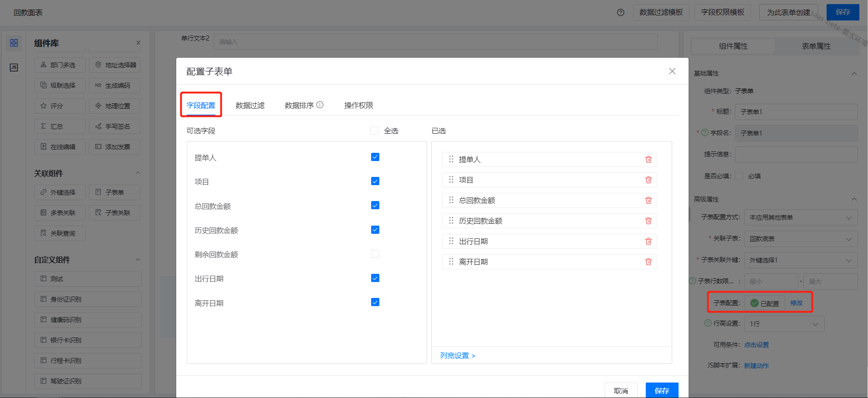Image resolution: width=868 pixels, height=398 pixels.
Task: Click 修改 link for 子表配置
Action: point(797,303)
